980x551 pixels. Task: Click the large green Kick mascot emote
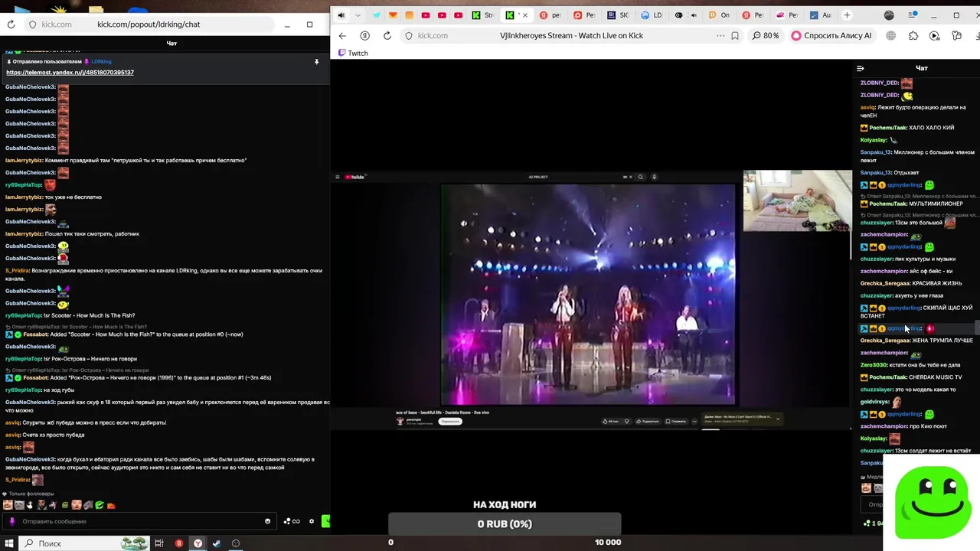click(x=933, y=502)
